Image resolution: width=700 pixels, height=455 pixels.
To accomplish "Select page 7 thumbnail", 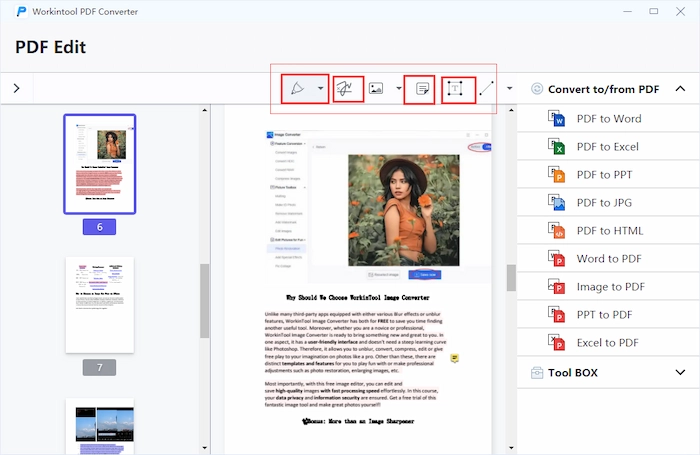I will [100, 305].
